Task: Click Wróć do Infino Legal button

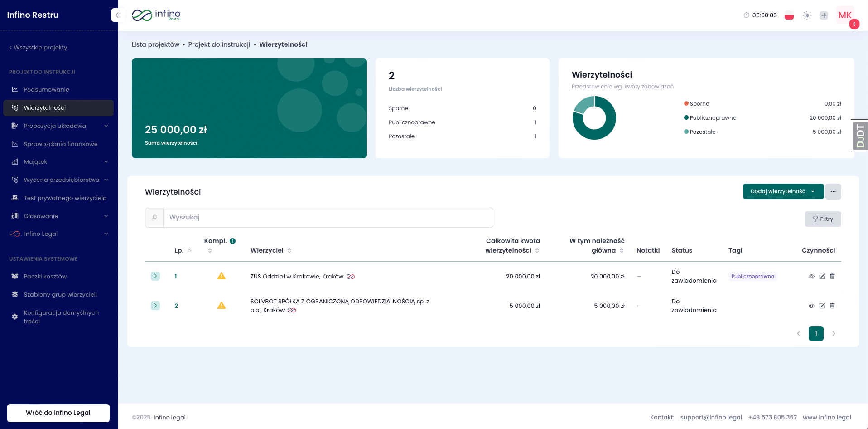Action: coord(58,413)
